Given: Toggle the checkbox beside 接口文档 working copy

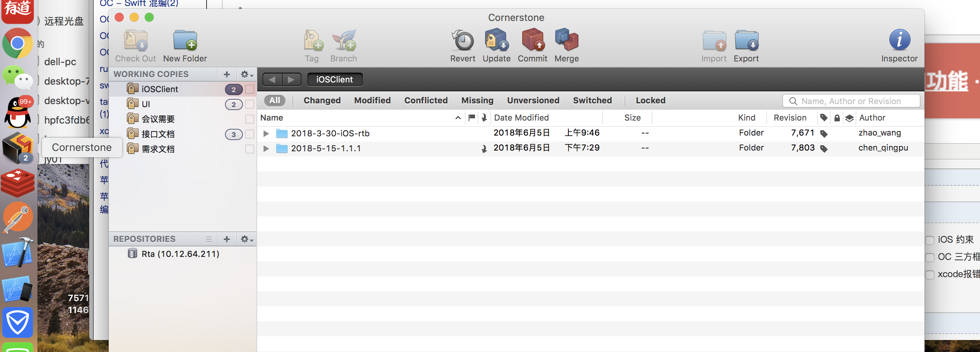Looking at the screenshot, I should coord(250,134).
